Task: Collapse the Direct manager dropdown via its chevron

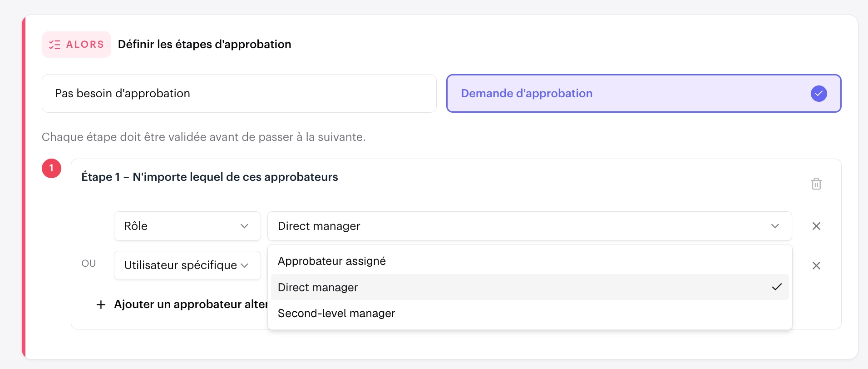Action: point(775,226)
